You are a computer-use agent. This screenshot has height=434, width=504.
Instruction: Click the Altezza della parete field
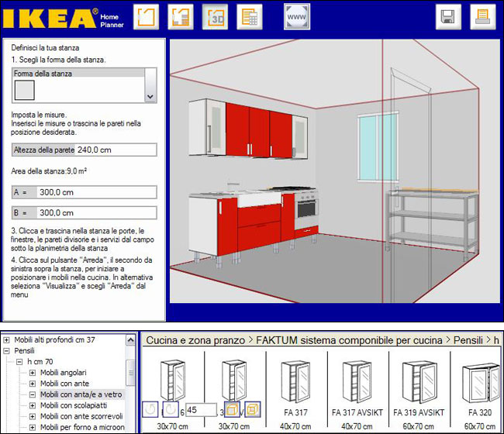116,150
